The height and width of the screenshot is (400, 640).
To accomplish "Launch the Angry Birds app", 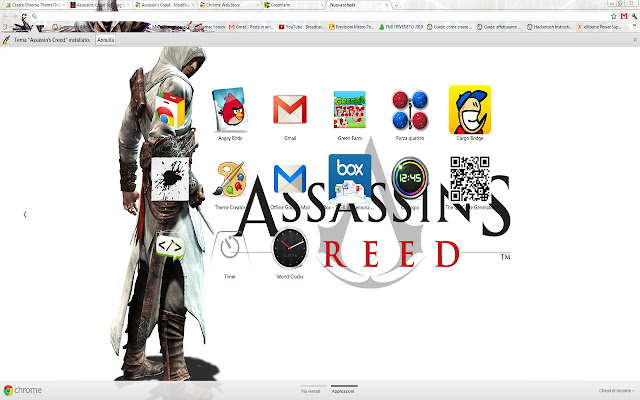I will tap(230, 110).
